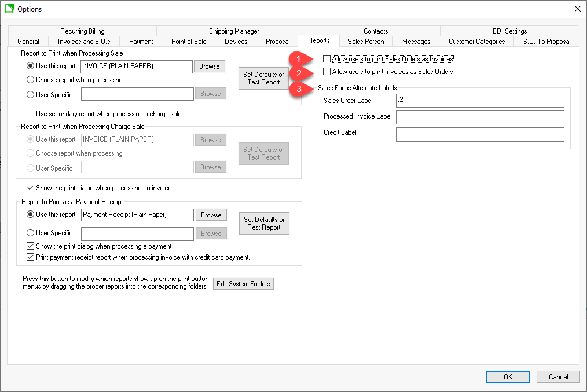Select User Specific under Report to Print when Processing Sale
Viewport: 587px width, 392px height.
31,94
